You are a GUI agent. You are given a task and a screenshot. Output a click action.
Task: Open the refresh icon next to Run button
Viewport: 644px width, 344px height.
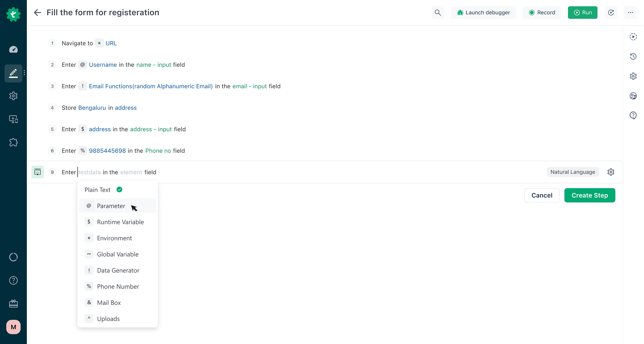[x=611, y=12]
